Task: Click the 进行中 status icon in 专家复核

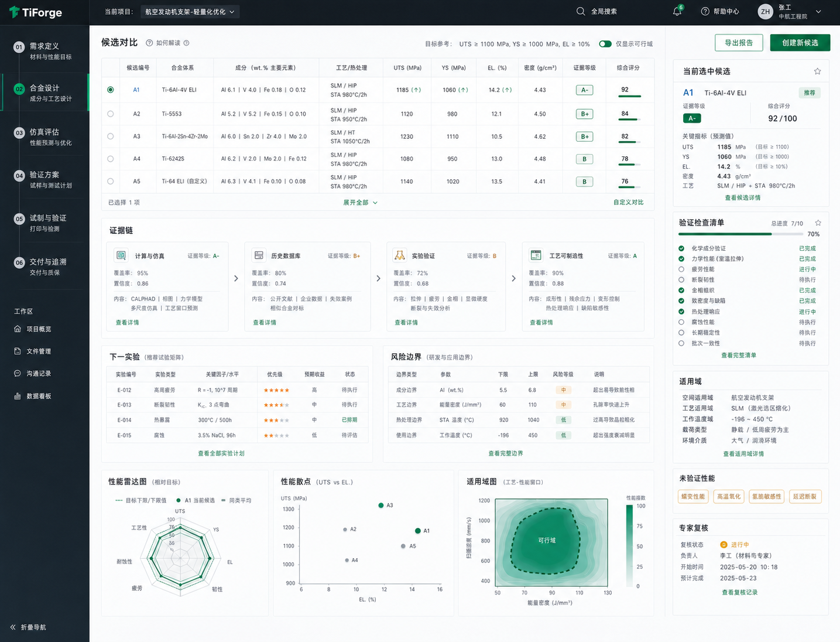Action: coord(724,545)
